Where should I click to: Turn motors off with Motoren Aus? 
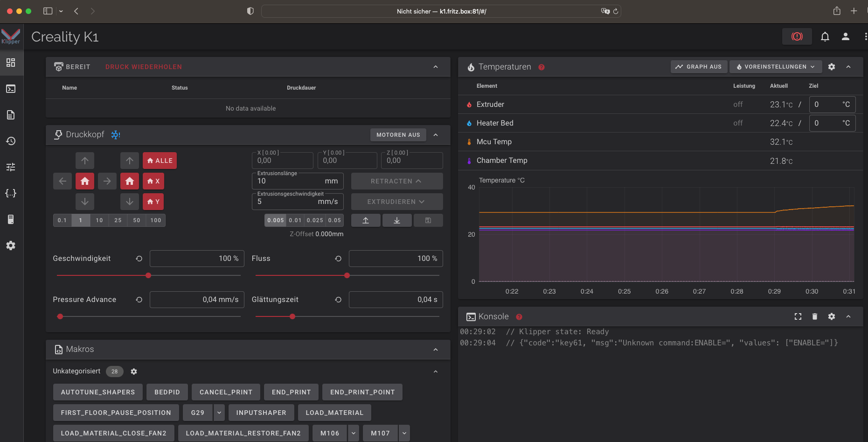[x=398, y=135]
